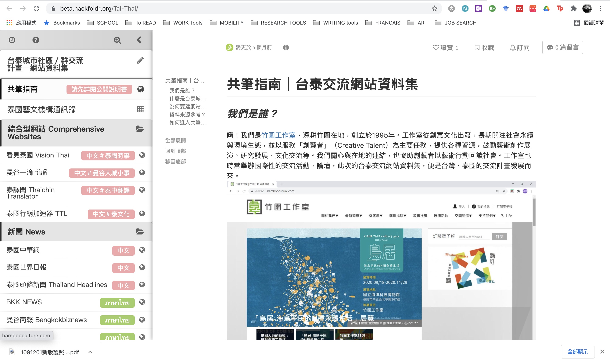Open the JOB SEARCH bookmarks folder
This screenshot has width=610, height=364.
(x=456, y=23)
